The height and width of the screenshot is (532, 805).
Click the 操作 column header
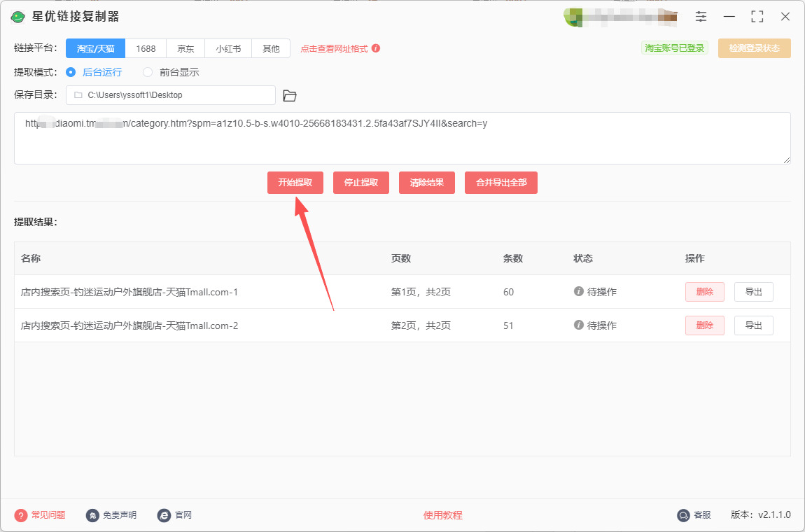pos(694,258)
